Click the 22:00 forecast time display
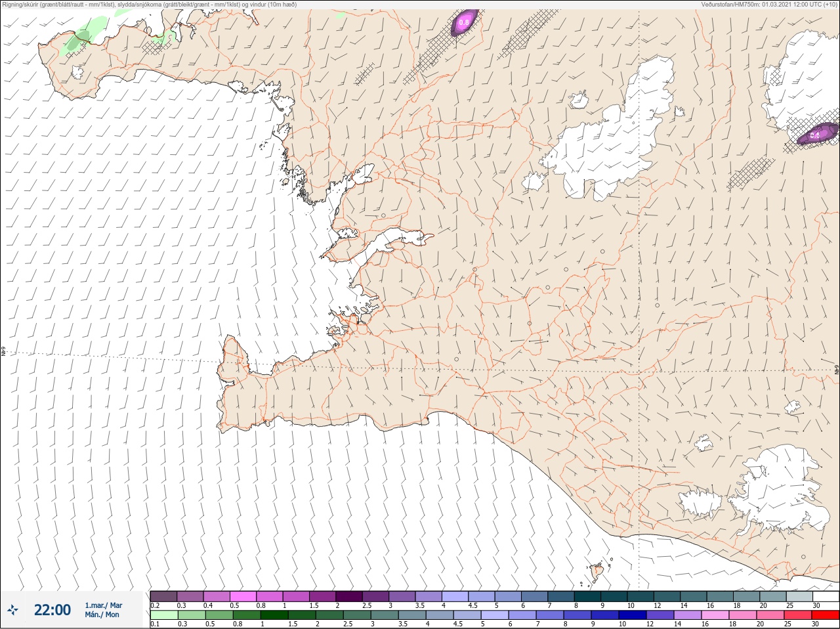 tap(52, 610)
